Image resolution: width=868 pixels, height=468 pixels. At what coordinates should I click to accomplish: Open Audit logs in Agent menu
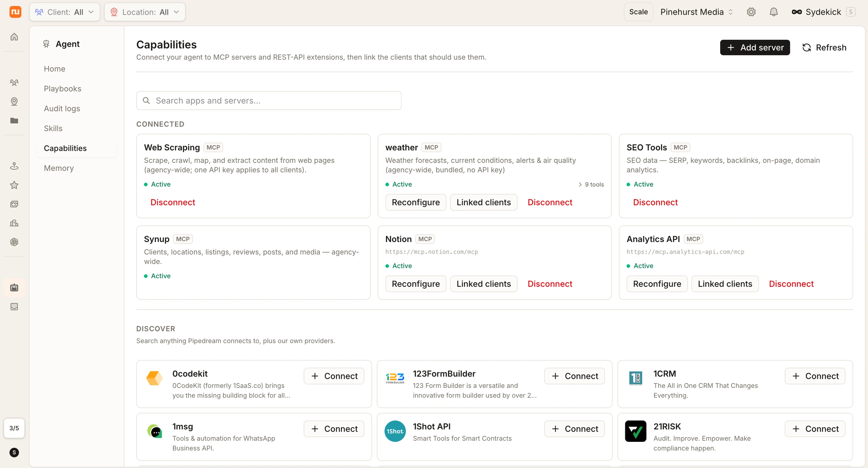pyautogui.click(x=62, y=108)
